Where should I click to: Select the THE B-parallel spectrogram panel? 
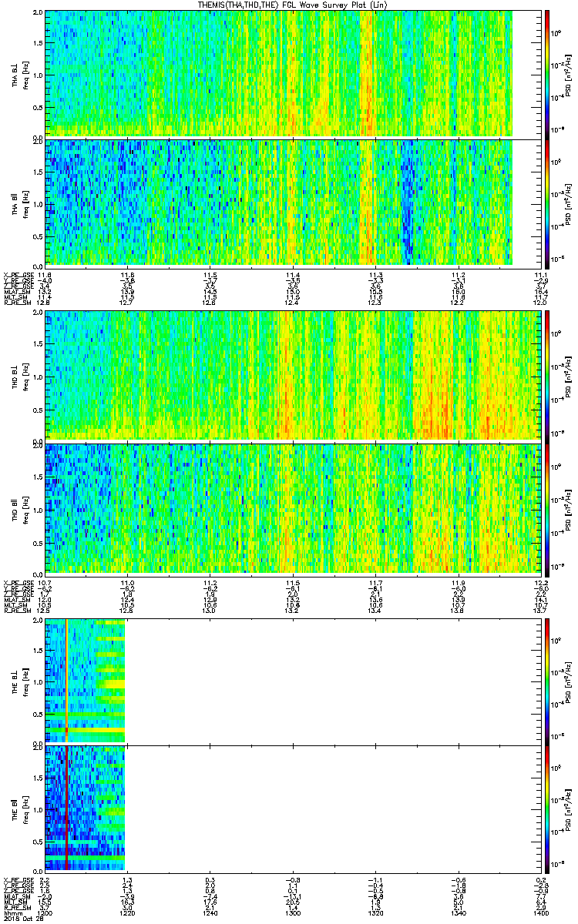[294, 807]
